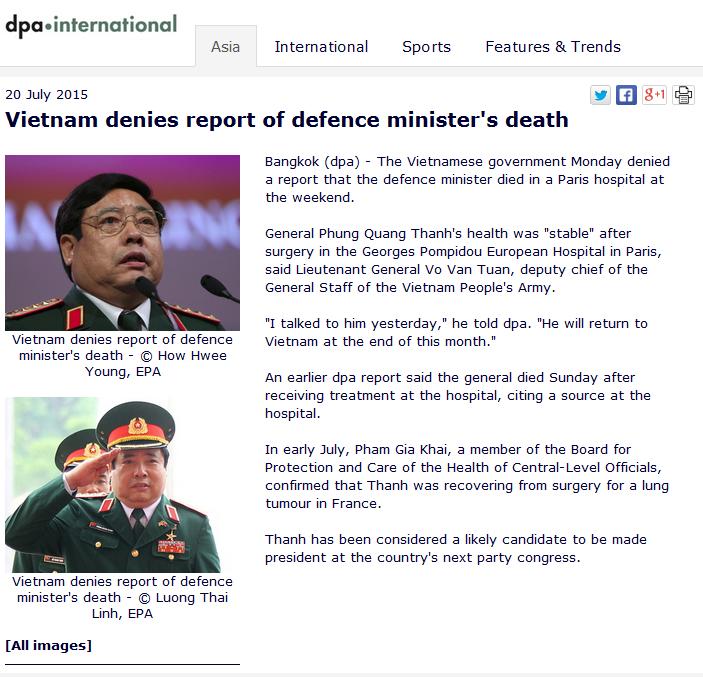This screenshot has height=677, width=703.
Task: Open photo of minister speaking at microphone
Action: 122,243
